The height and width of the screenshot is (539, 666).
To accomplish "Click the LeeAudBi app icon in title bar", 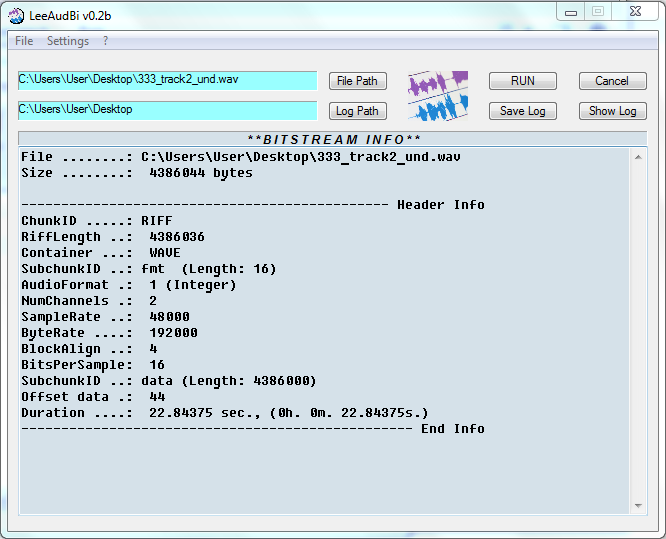I will (x=16, y=16).
